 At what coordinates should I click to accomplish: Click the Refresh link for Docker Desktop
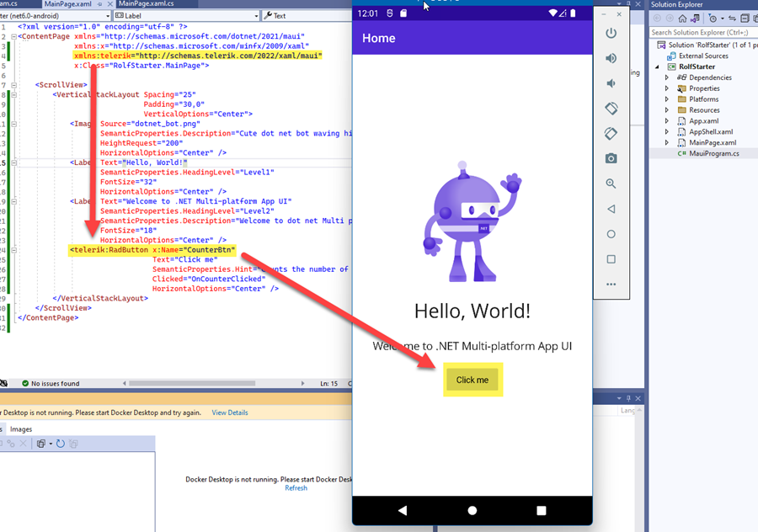(x=296, y=487)
